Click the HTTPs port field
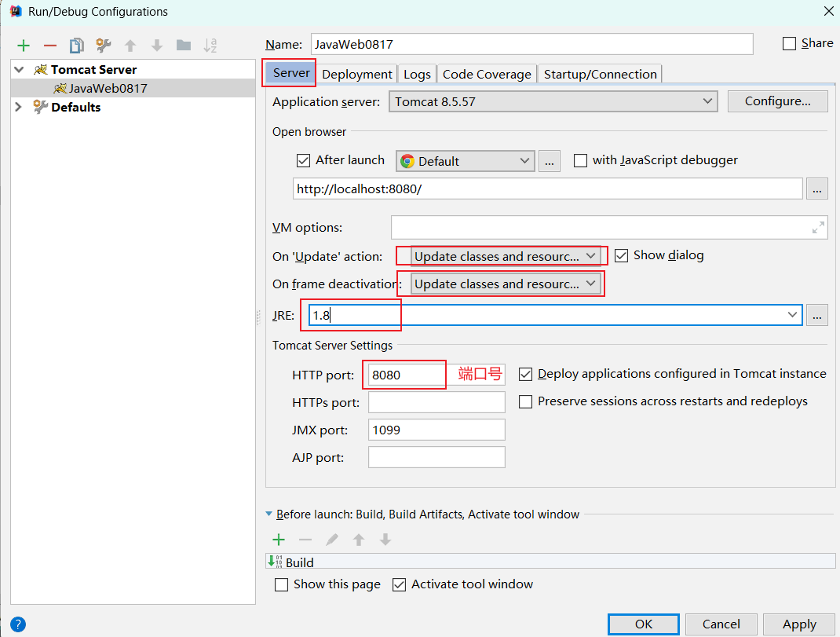 coord(436,402)
